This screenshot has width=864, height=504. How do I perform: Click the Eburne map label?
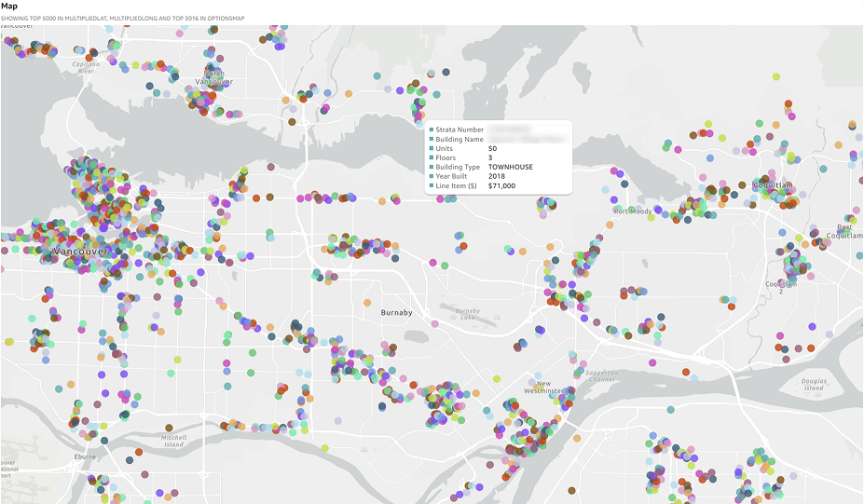(x=86, y=457)
